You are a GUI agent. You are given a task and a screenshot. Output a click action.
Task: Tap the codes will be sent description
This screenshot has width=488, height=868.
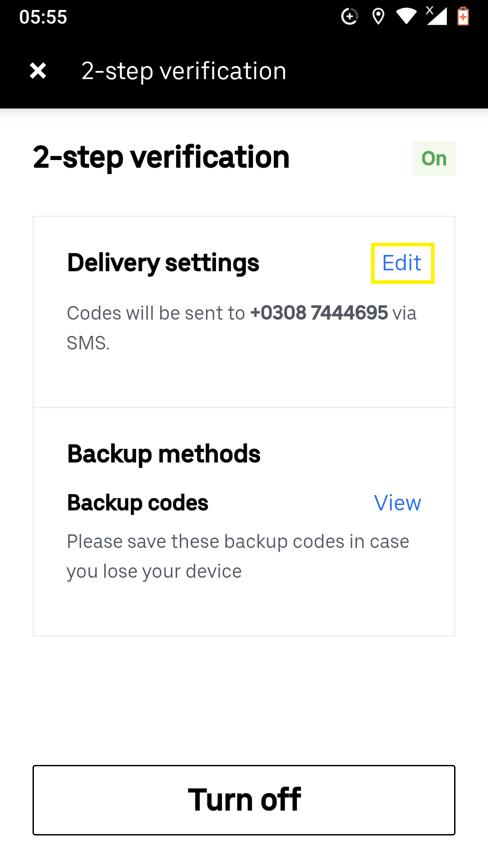click(242, 328)
